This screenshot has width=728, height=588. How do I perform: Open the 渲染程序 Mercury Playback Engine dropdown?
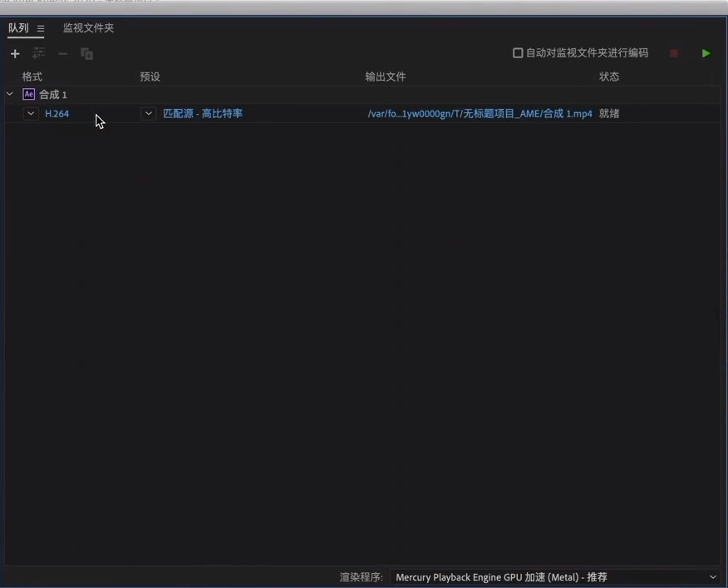(x=555, y=577)
